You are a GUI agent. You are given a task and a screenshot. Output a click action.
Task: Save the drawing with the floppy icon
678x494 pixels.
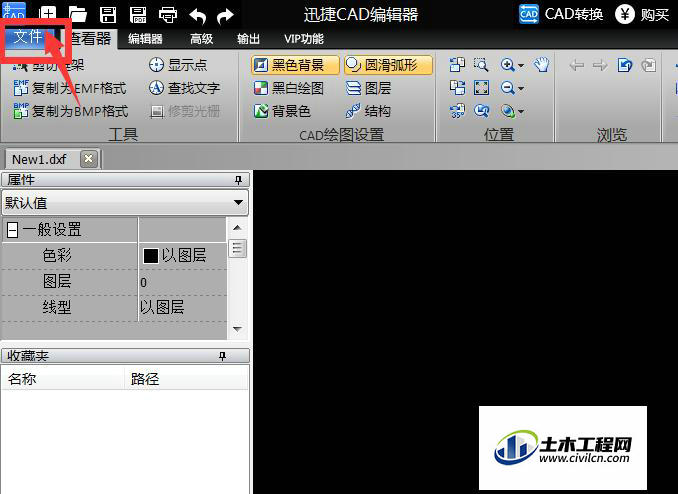tap(108, 15)
